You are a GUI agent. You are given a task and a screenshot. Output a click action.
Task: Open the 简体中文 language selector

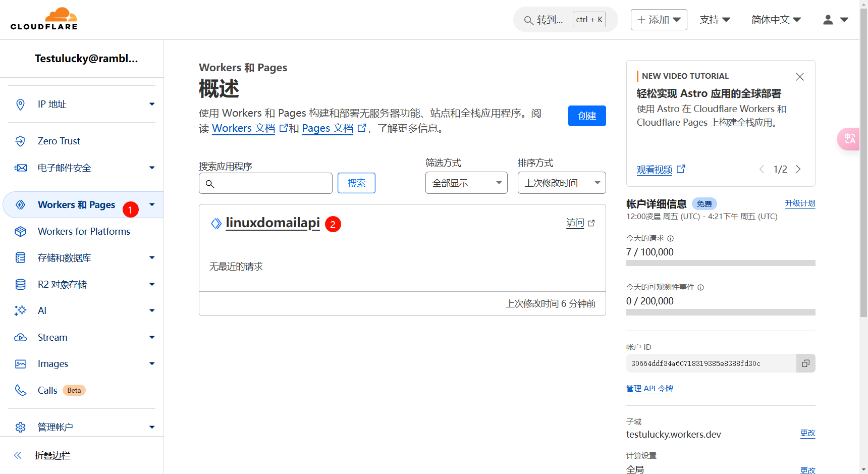coord(776,20)
